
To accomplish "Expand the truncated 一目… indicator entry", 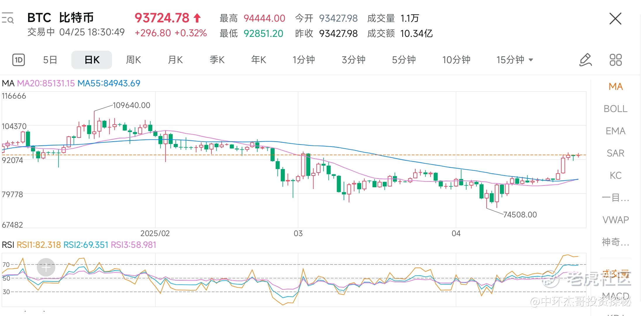I will 615,198.
